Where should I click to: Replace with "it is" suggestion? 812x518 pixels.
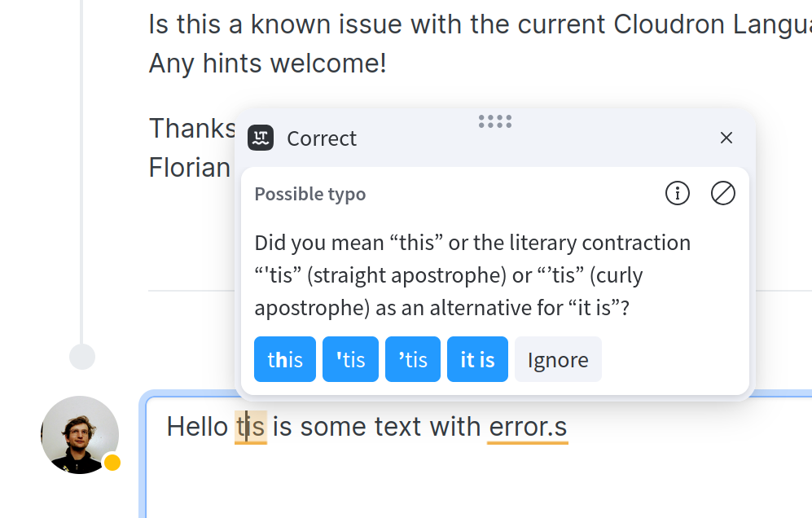[x=477, y=359]
